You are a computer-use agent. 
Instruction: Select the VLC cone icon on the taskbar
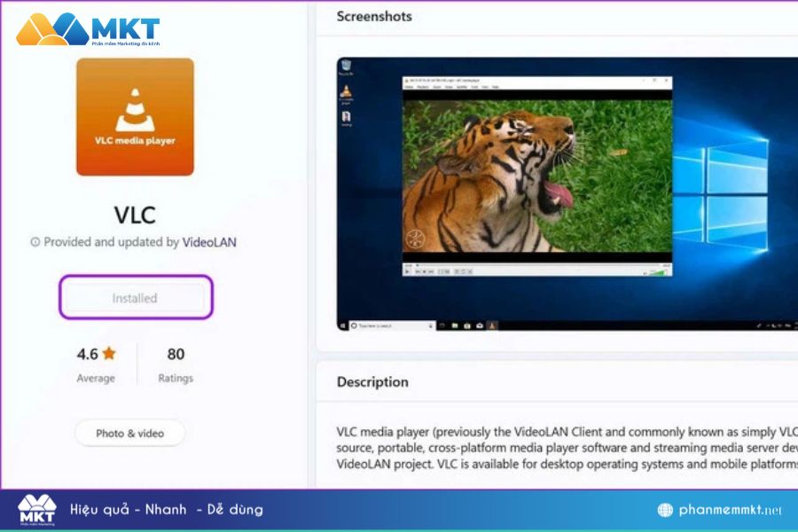491,325
